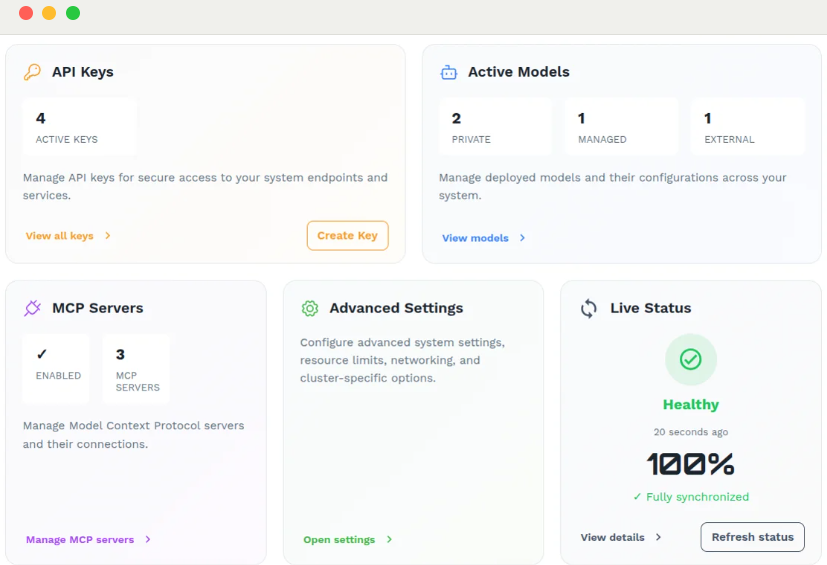The height and width of the screenshot is (565, 827).
Task: Open the View models link
Action: 475,238
